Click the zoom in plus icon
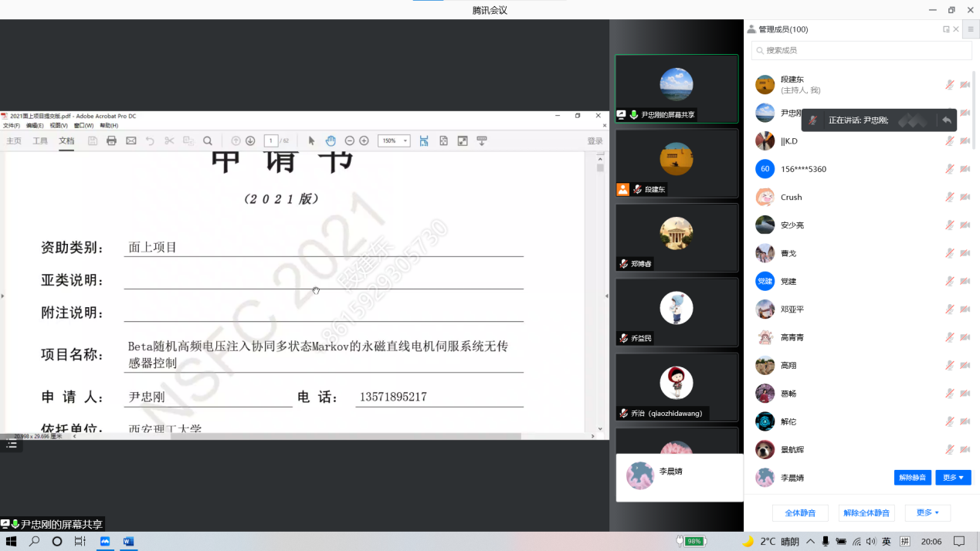 pos(364,141)
